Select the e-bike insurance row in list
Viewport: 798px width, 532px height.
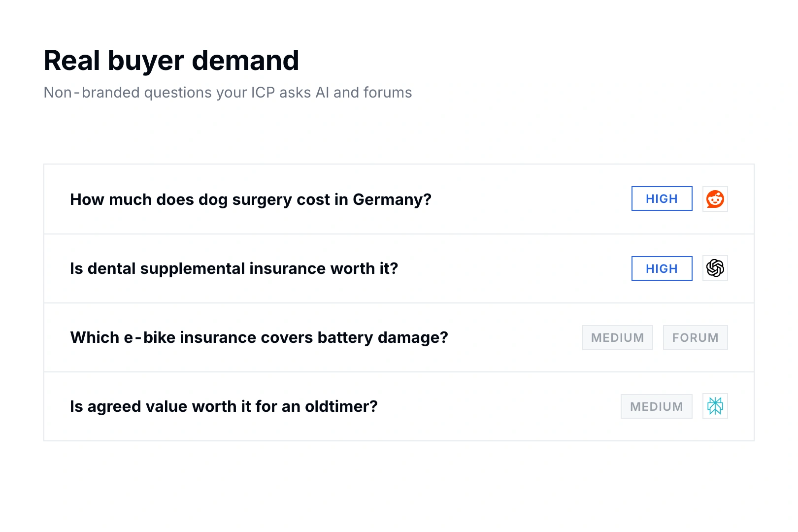click(399, 337)
